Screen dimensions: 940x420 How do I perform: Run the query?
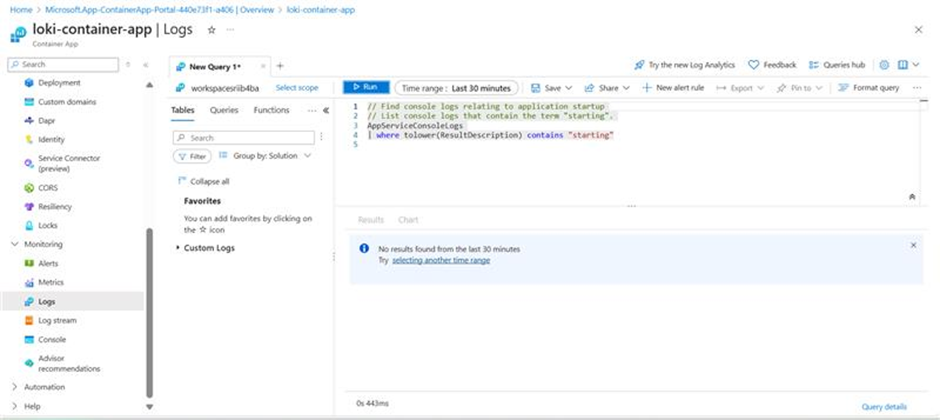(x=366, y=87)
